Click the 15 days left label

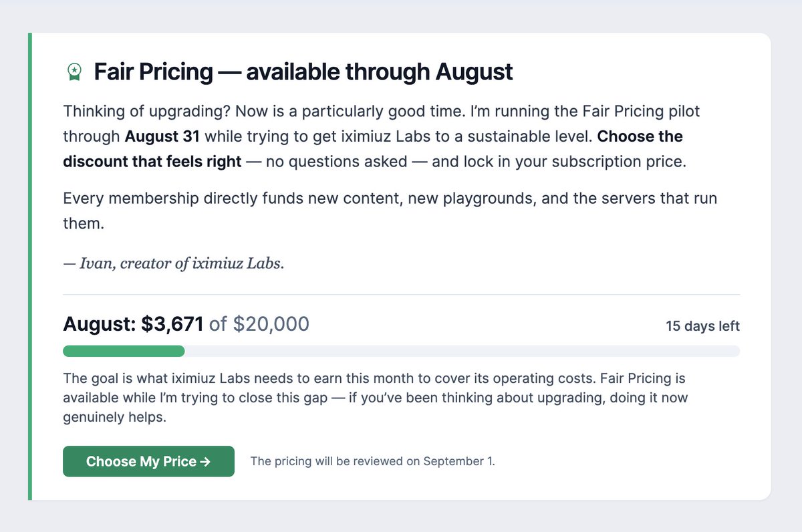pos(702,326)
